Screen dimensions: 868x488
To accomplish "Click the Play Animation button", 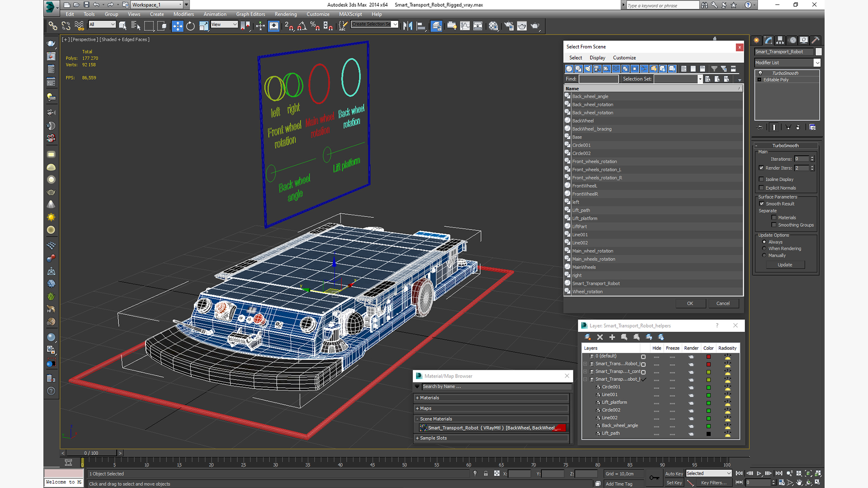I will tap(759, 474).
